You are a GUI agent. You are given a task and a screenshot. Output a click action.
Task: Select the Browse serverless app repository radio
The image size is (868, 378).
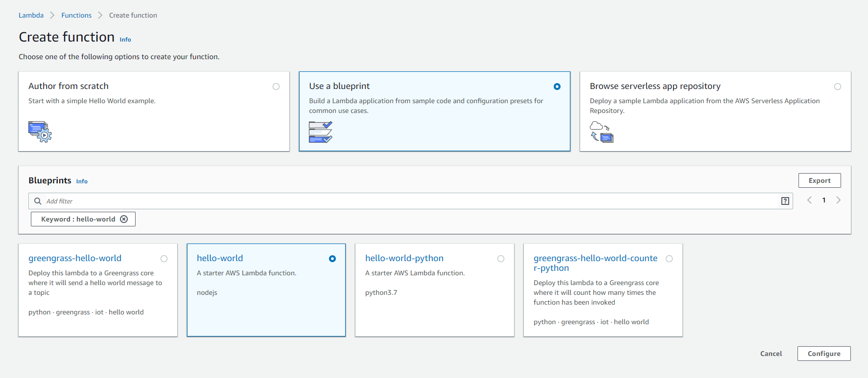click(838, 87)
